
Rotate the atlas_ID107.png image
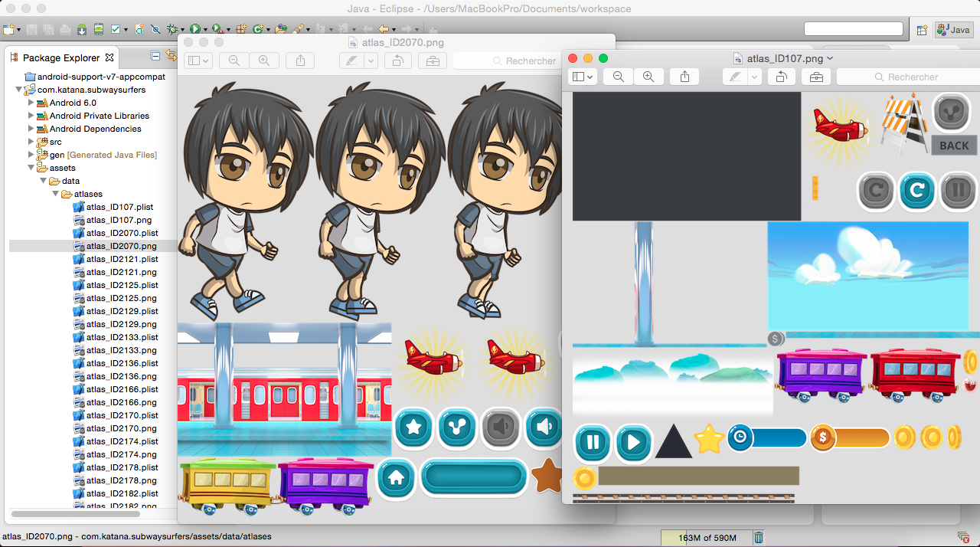(x=781, y=77)
